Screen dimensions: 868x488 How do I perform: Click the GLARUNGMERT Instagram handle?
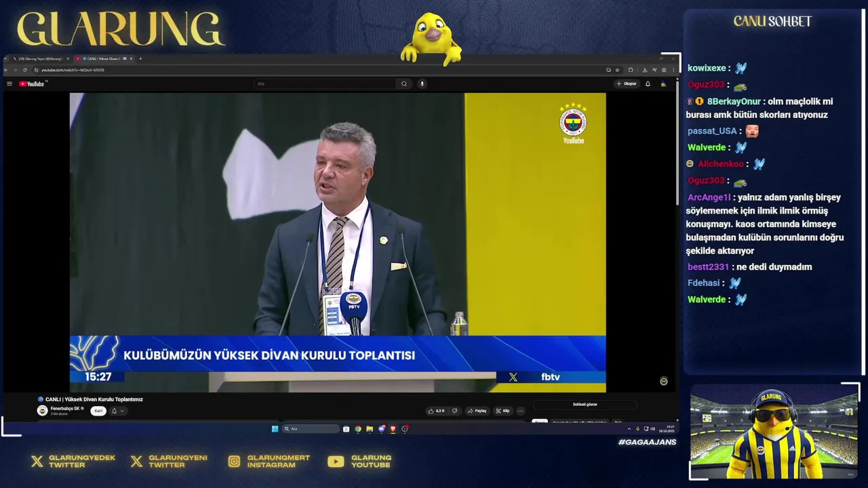point(279,462)
